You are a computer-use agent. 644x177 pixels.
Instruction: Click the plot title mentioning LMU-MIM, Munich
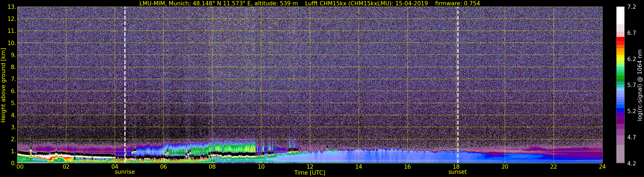tap(309, 3)
